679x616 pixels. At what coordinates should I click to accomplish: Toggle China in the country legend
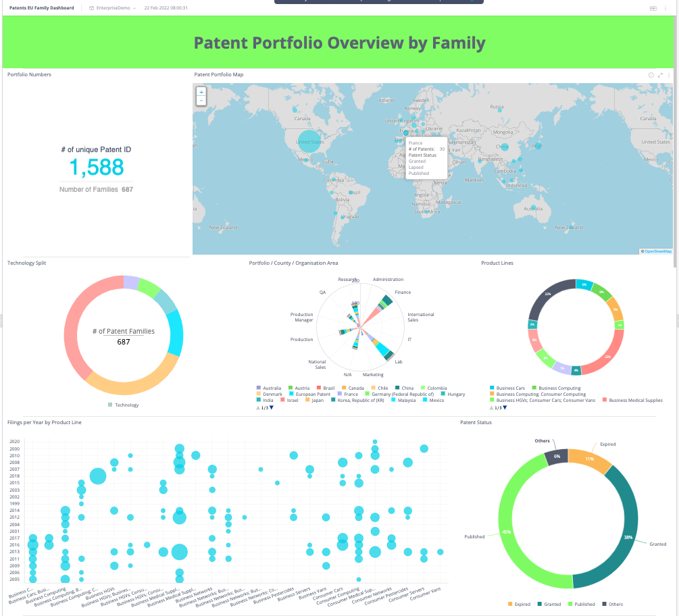405,388
